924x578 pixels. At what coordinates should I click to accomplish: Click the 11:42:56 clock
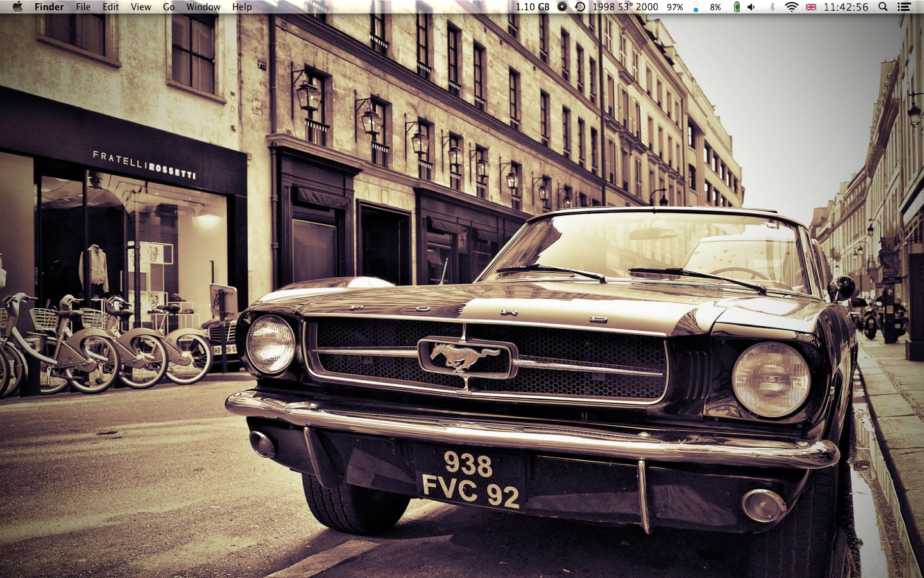tap(846, 6)
